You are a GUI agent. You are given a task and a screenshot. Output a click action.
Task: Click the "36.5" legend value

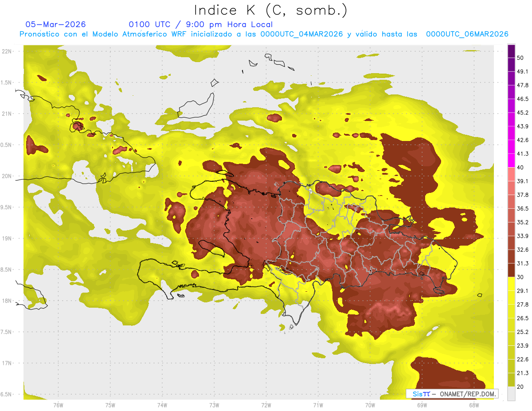point(523,208)
